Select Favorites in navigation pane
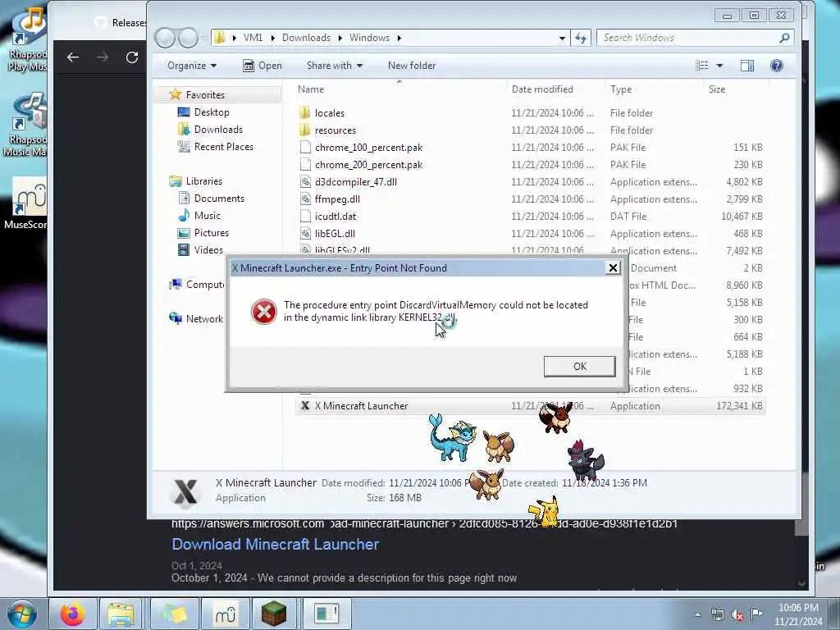This screenshot has height=630, width=840. pos(204,95)
